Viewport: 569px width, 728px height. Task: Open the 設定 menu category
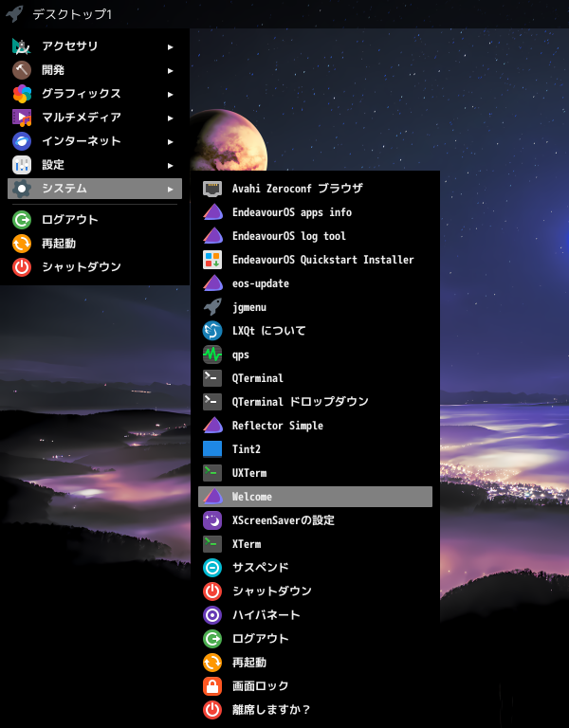pyautogui.click(x=53, y=165)
